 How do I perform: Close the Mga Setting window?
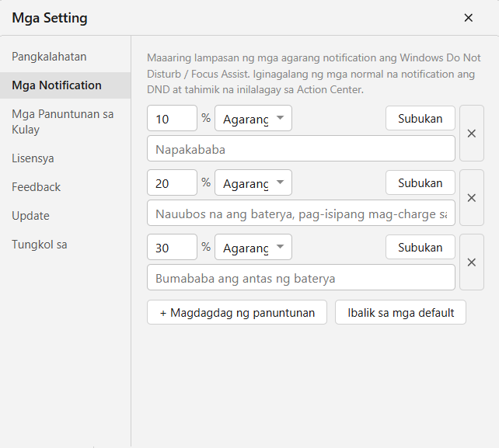click(x=468, y=18)
